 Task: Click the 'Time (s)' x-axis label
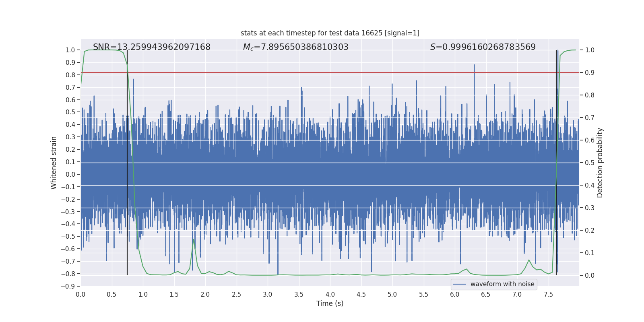[x=330, y=303]
